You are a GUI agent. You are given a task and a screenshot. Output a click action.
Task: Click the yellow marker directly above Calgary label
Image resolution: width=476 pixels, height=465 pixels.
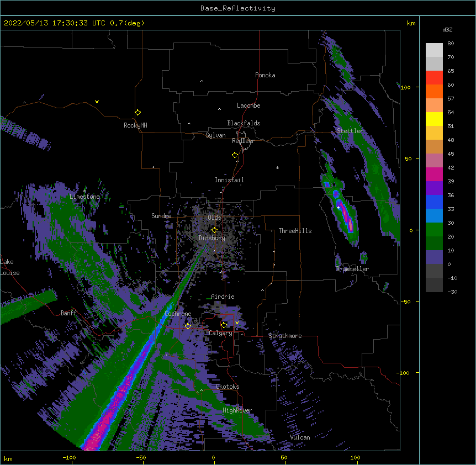click(x=224, y=325)
